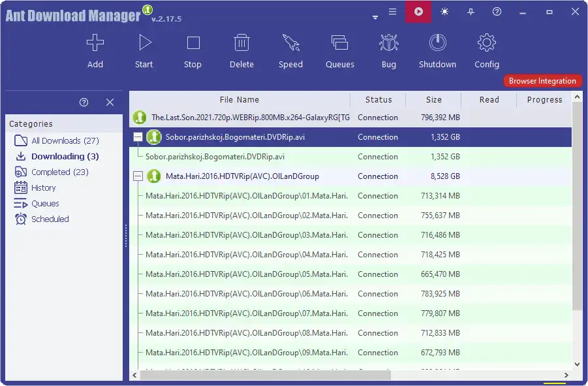
Task: Select The.Last.Son.2021.720p download row
Action: [x=350, y=118]
